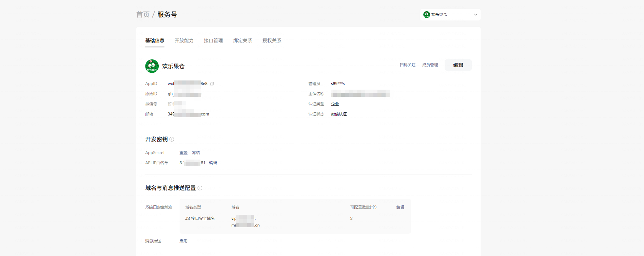Screen dimensions: 644x256
Task: Click the 主体名称 field label
Action: [x=316, y=94]
